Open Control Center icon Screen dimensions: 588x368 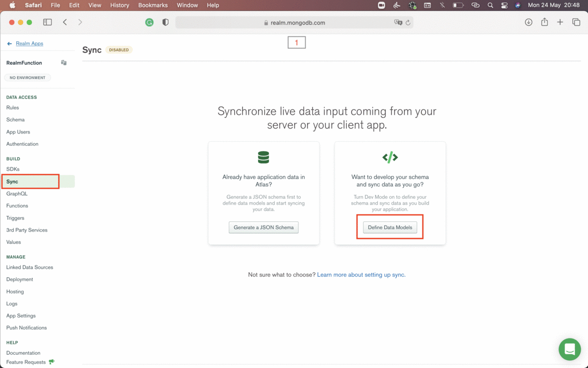tap(505, 5)
